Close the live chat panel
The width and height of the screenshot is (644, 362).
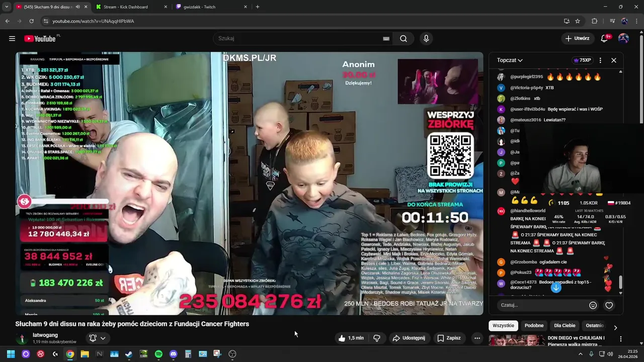614,60
